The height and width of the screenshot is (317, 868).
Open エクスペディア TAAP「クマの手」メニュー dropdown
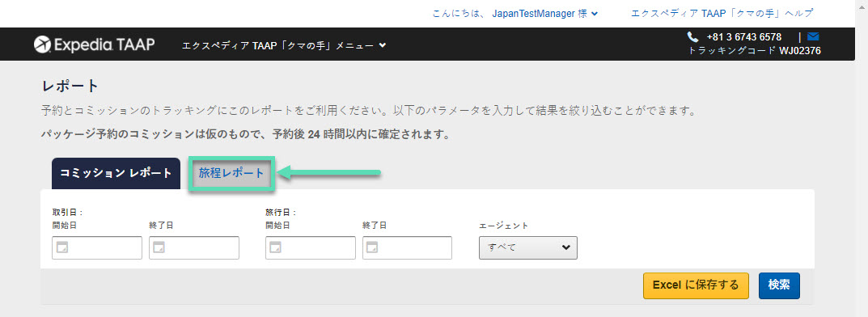(284, 45)
